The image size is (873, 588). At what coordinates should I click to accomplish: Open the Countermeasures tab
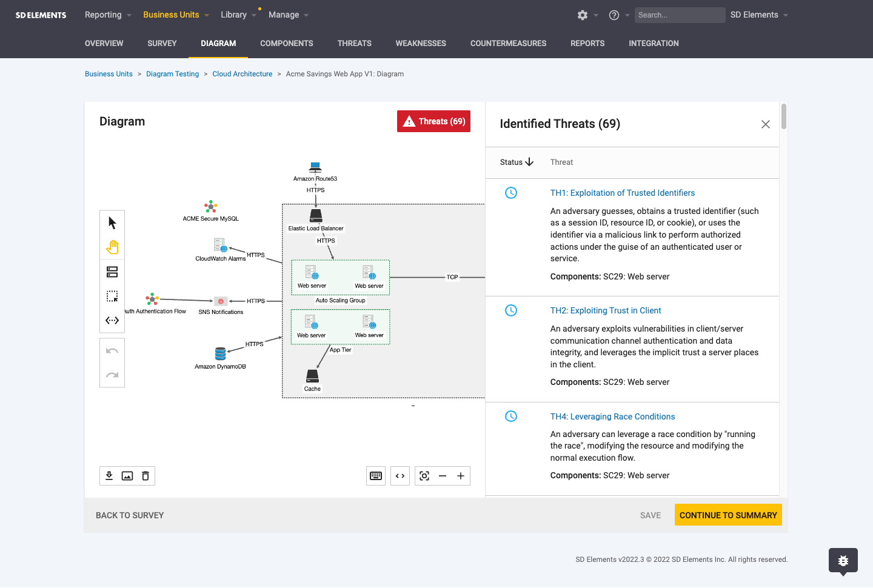(x=508, y=44)
